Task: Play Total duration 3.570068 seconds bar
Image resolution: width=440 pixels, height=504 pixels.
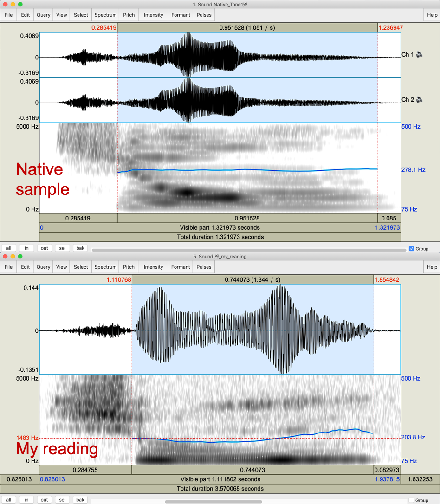Action: [x=220, y=489]
